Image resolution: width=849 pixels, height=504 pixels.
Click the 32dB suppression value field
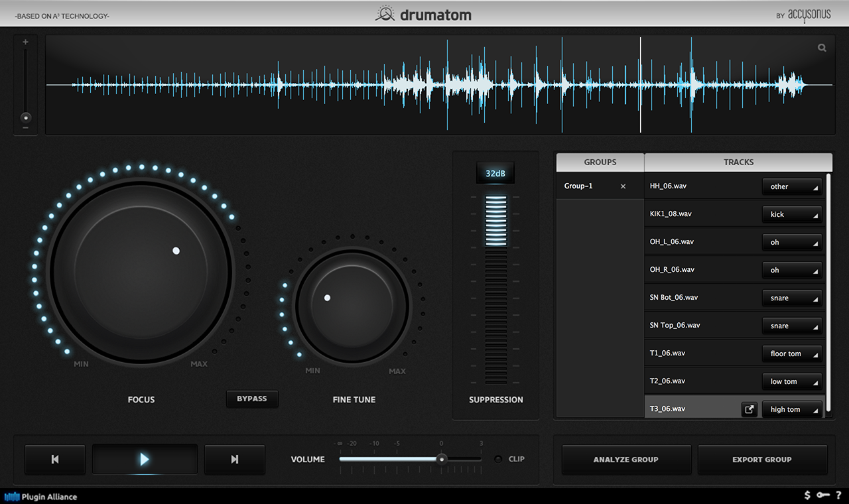(495, 174)
